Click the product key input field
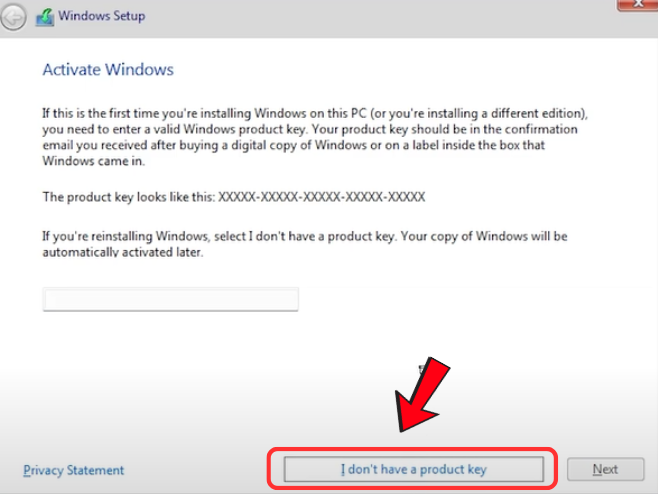658x494 pixels. coord(170,299)
